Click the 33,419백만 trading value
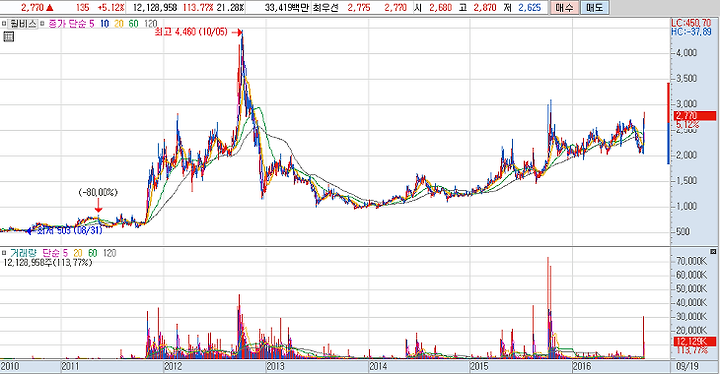The image size is (720, 374). pyautogui.click(x=287, y=7)
